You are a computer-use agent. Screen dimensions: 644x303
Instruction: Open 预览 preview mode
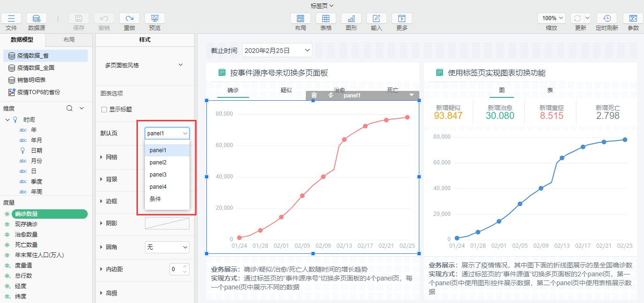[x=154, y=19]
